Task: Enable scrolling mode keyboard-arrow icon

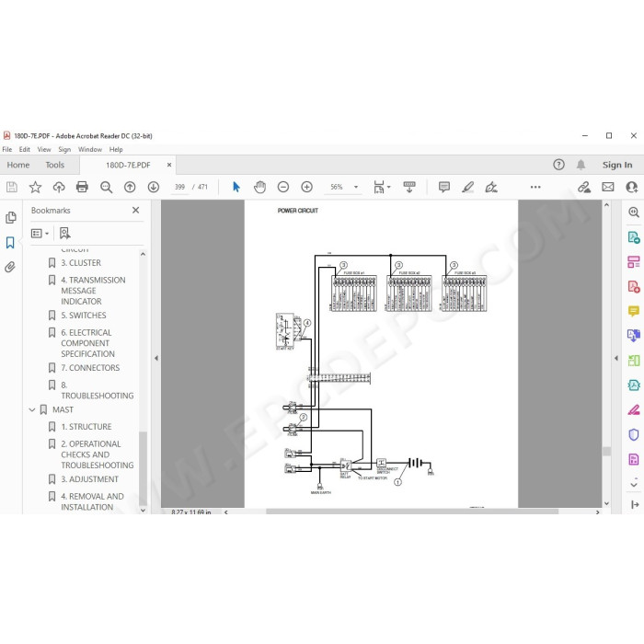Action: [409, 188]
